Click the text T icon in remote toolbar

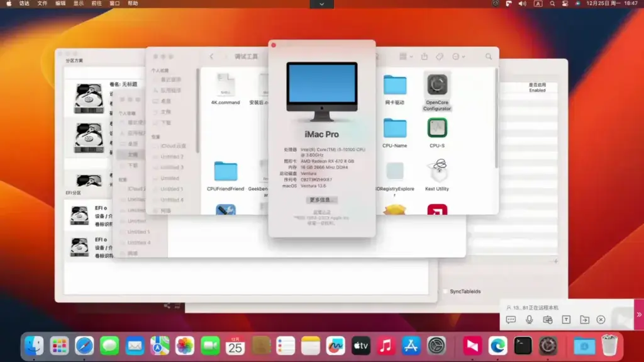[x=566, y=320]
